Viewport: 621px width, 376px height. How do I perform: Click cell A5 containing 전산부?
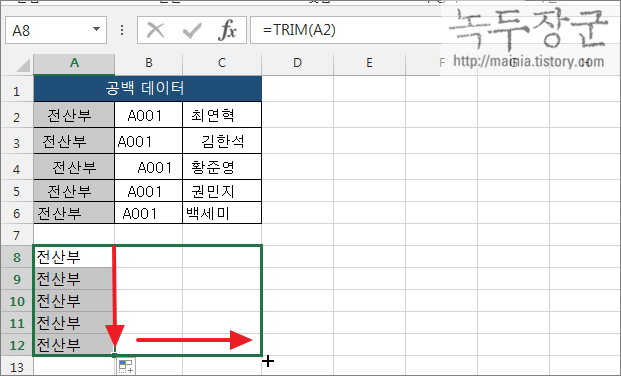pyautogui.click(x=74, y=191)
